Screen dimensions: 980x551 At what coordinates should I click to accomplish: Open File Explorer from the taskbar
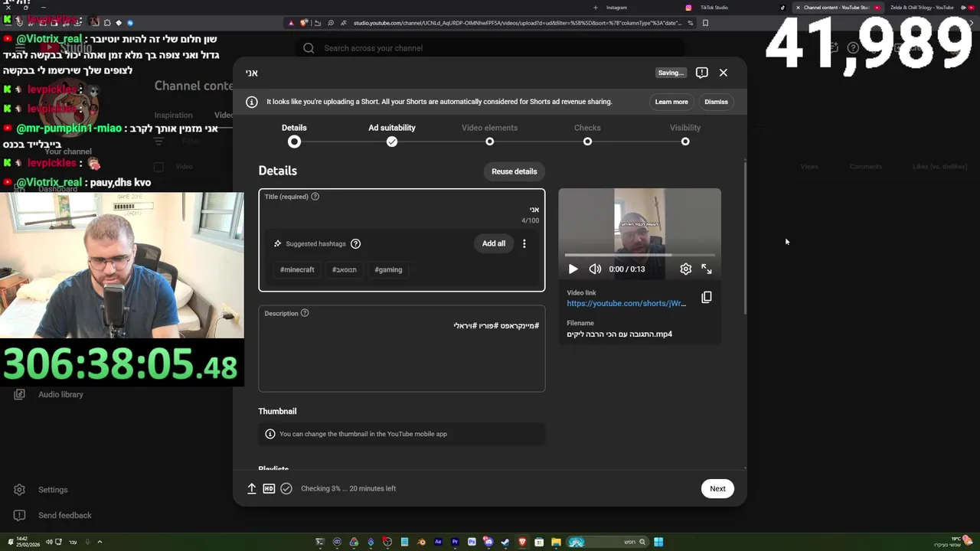click(x=556, y=542)
